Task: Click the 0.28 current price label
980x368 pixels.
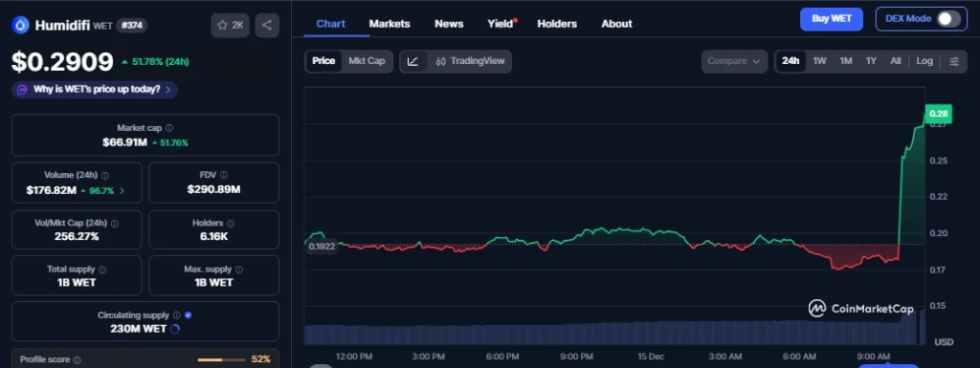Action: tap(938, 114)
